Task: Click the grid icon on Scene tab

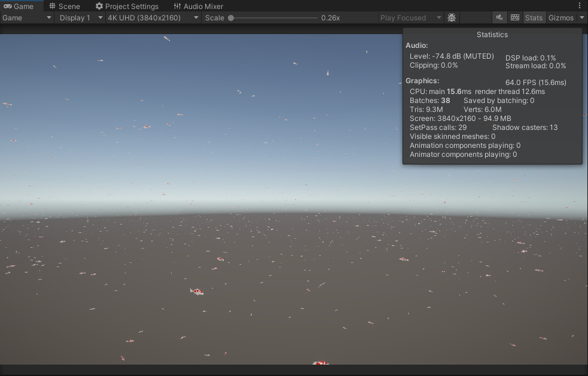Action: pos(53,6)
